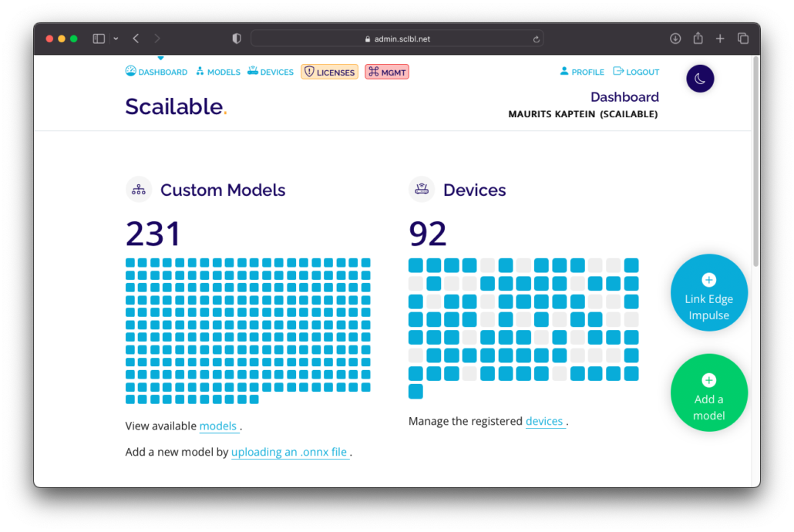Click the Safari back arrow
The height and width of the screenshot is (532, 794).
point(136,39)
